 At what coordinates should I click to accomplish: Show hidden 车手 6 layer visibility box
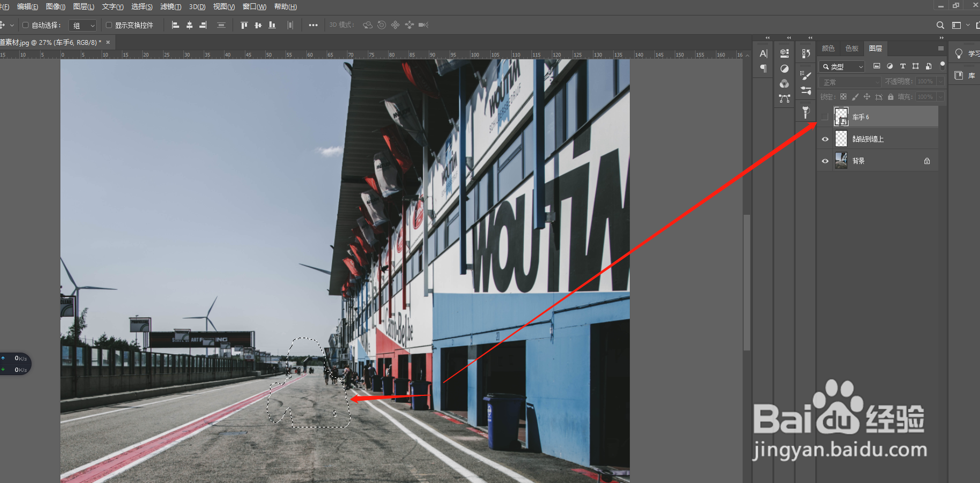[x=825, y=116]
